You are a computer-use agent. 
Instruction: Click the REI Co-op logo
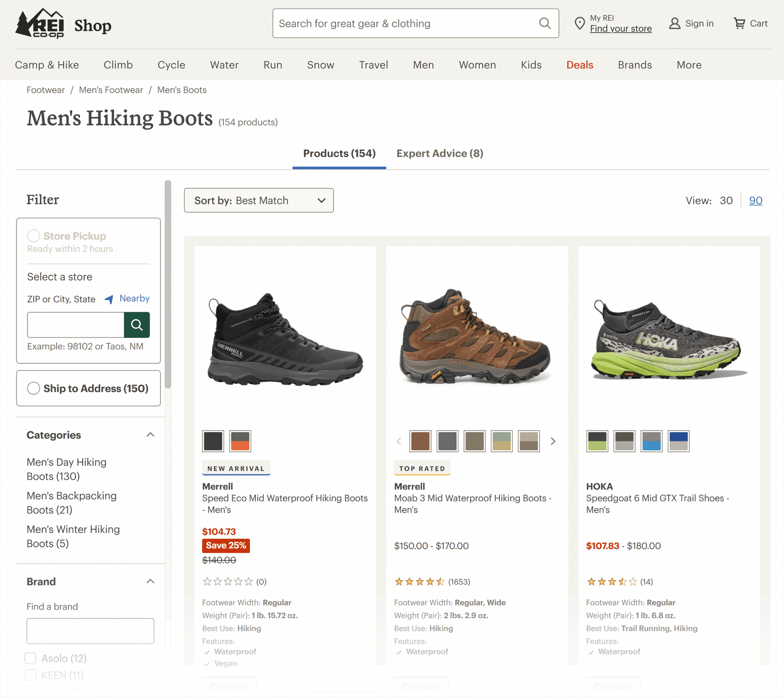pyautogui.click(x=39, y=23)
